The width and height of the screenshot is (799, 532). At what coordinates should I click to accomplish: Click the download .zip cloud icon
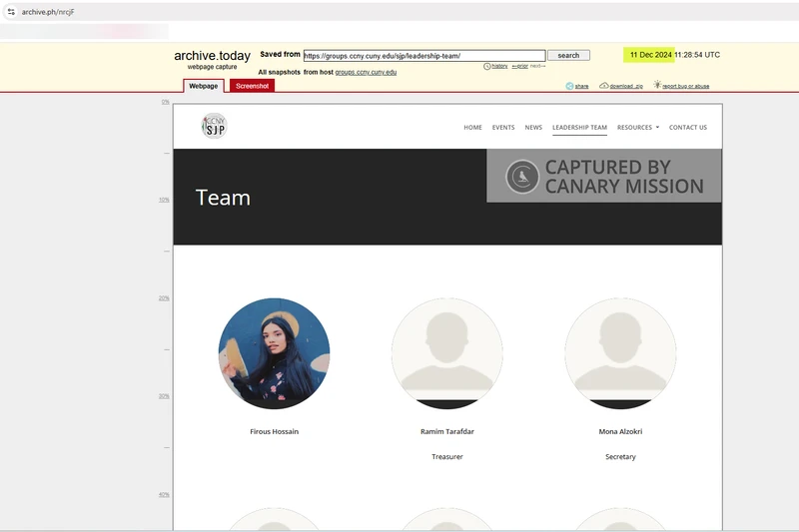(x=604, y=86)
